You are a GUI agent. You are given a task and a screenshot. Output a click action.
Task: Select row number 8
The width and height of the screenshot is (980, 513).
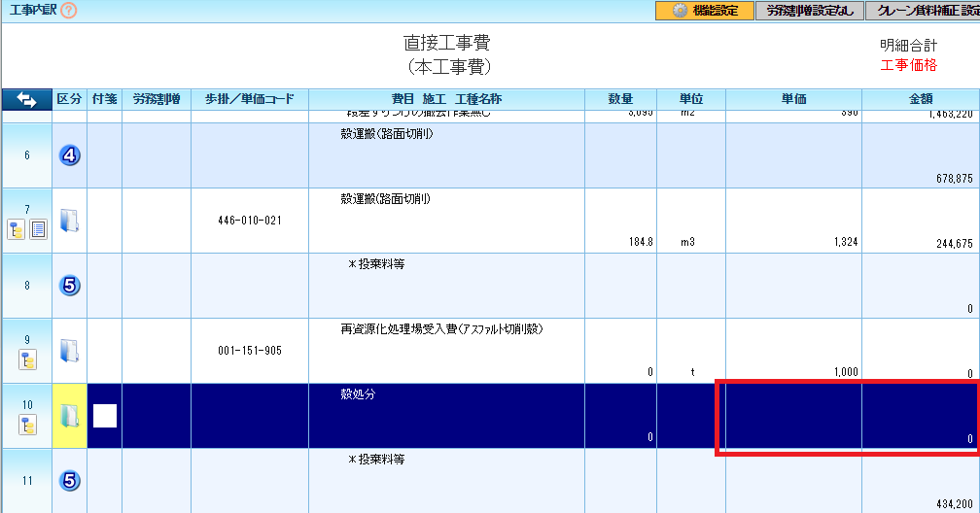click(x=27, y=286)
